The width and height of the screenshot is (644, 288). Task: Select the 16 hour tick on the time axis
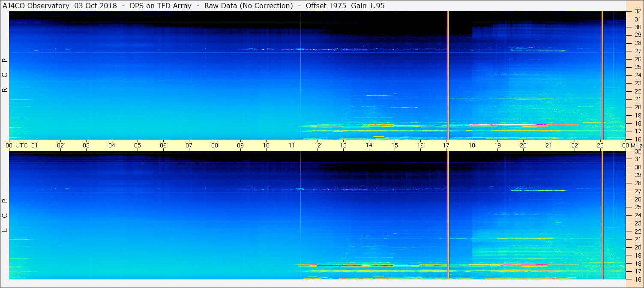point(420,145)
